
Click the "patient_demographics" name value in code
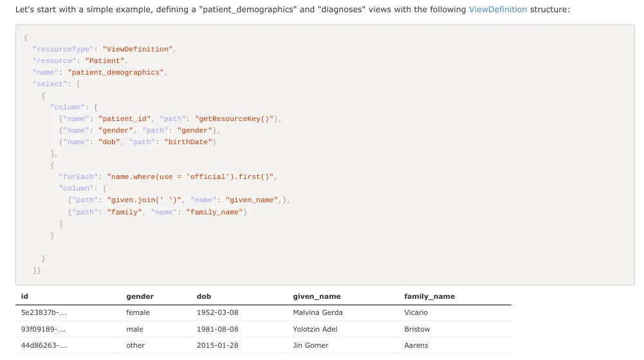(116, 72)
